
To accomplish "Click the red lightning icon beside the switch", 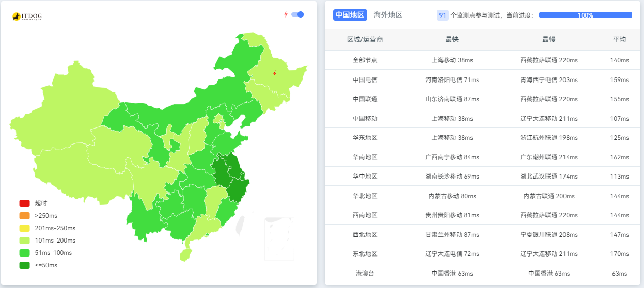I will tap(286, 14).
